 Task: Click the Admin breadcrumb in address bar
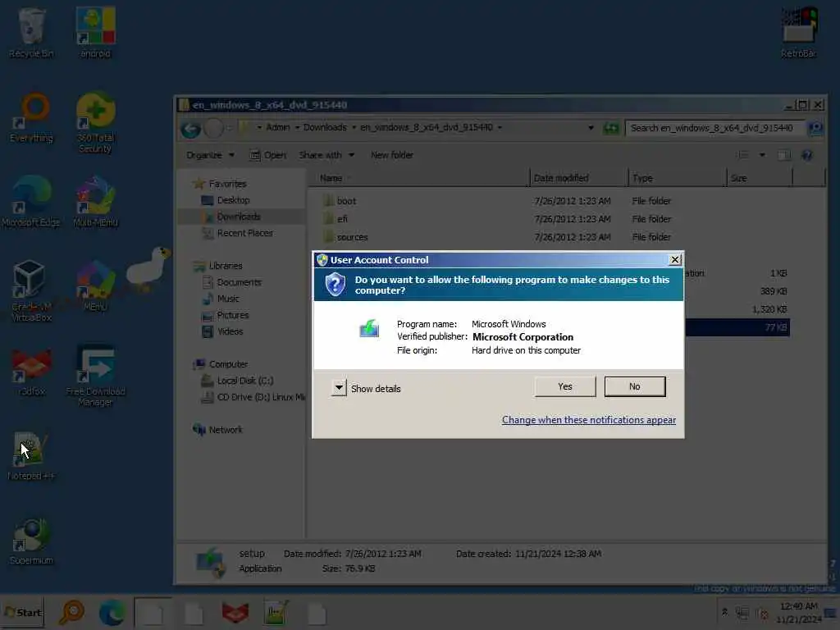[277, 127]
